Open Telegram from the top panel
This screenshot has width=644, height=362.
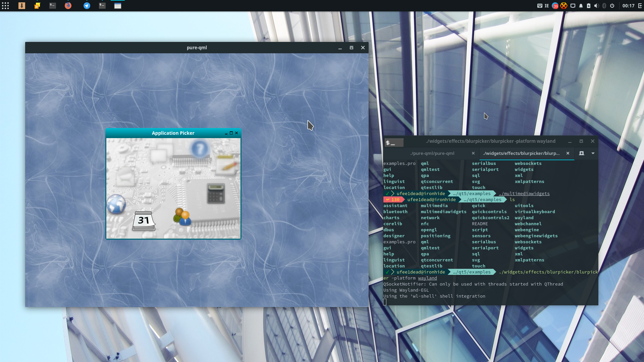87,6
